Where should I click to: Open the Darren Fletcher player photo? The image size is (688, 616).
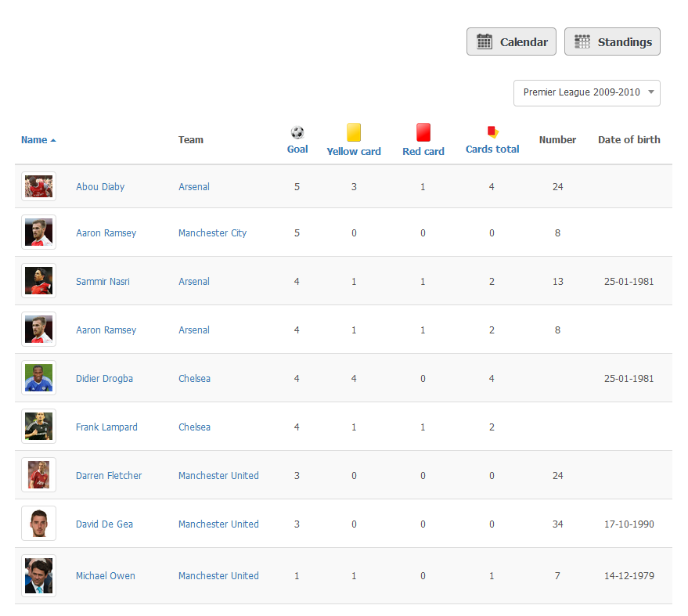click(x=38, y=475)
